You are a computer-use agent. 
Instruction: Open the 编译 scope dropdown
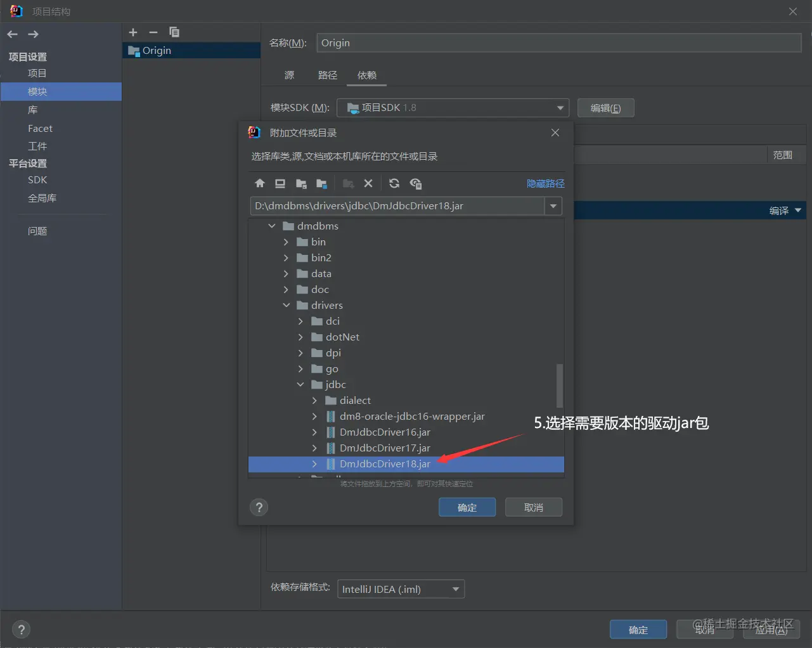click(798, 211)
